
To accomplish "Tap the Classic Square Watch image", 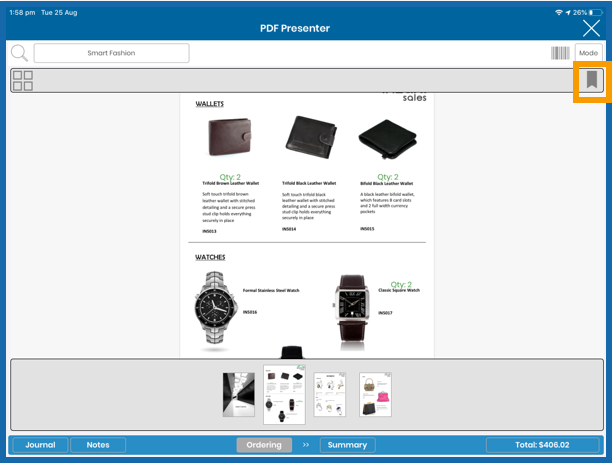I will [351, 308].
